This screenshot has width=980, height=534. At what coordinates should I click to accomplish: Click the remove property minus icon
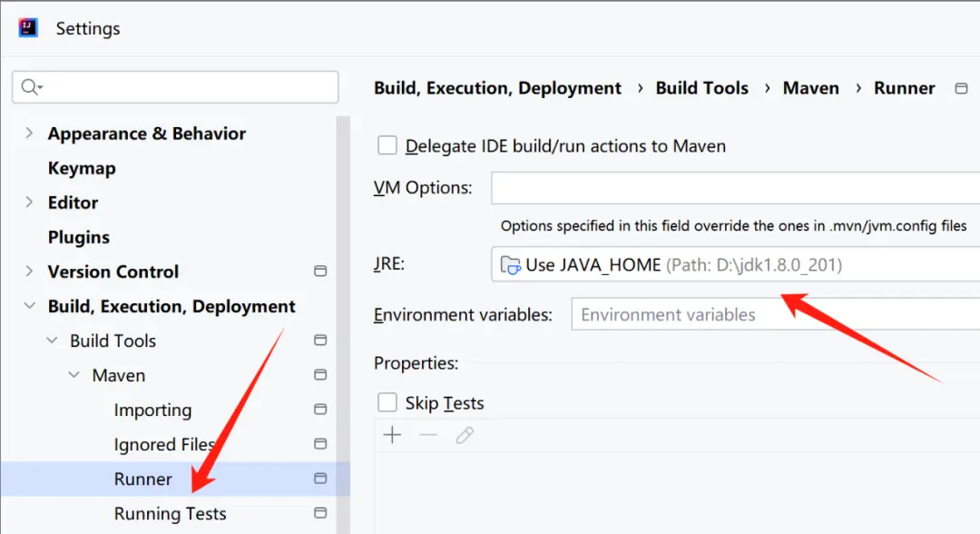click(x=428, y=436)
